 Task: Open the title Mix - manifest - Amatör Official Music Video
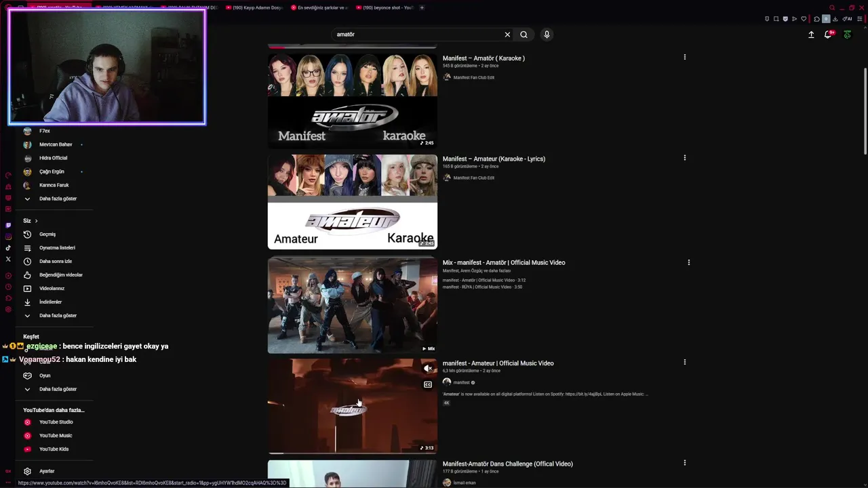pyautogui.click(x=504, y=262)
